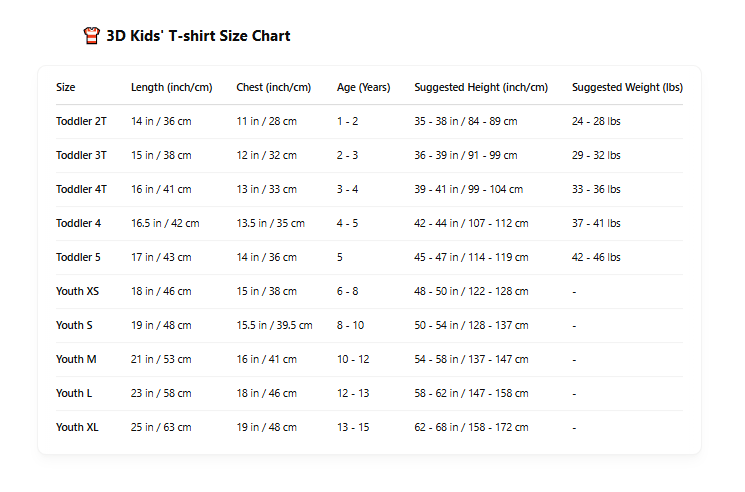
Task: Select the Youth XS row label
Action: click(77, 291)
